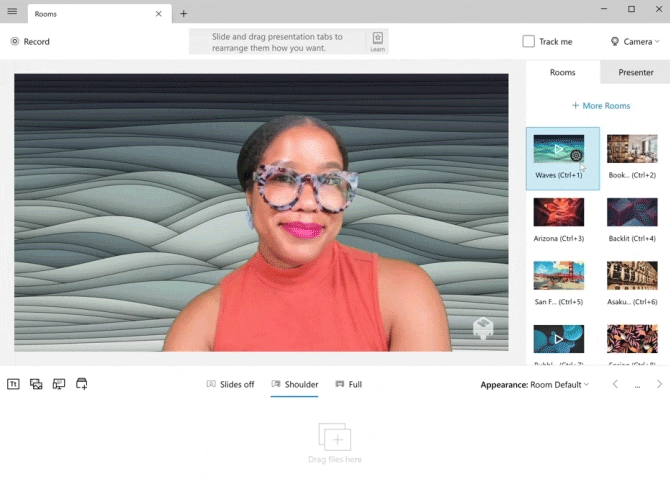
Task: Select the Full slide mode
Action: point(349,384)
